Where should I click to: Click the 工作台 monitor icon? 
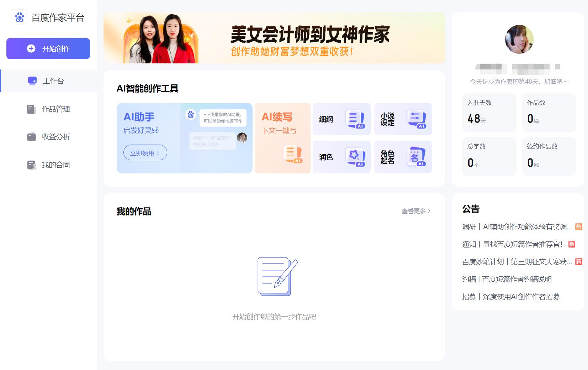tap(32, 81)
